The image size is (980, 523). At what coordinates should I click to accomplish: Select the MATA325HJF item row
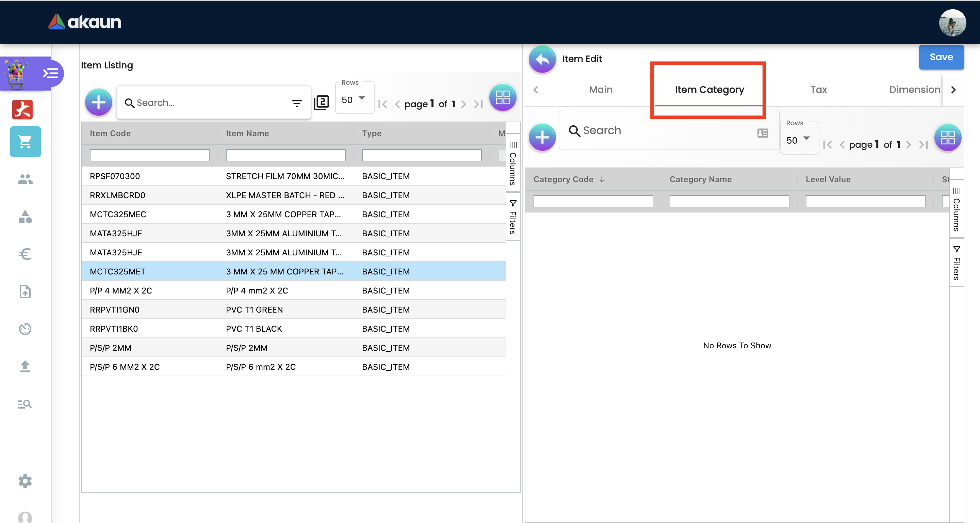click(116, 233)
